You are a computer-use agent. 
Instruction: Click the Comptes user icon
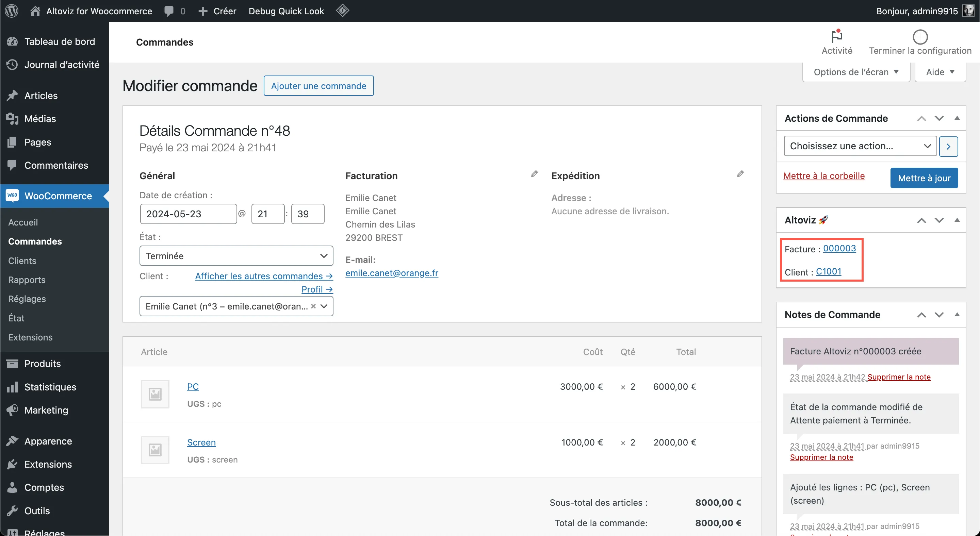[x=12, y=487]
